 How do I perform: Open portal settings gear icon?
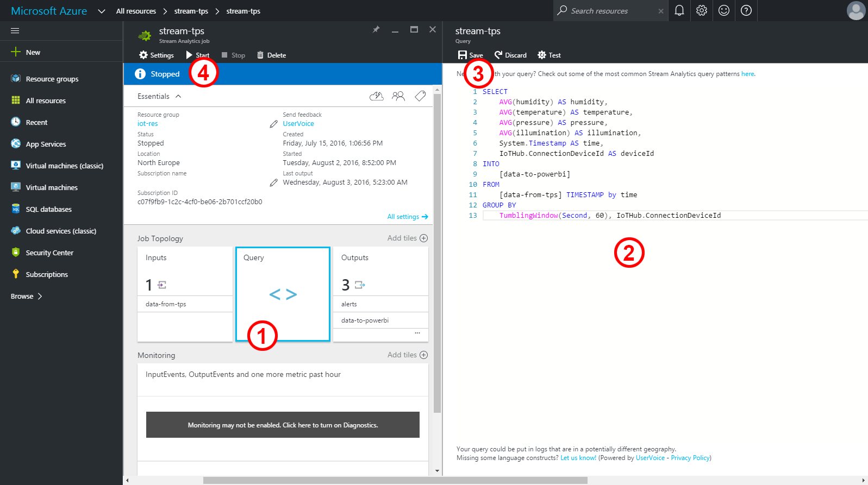tap(702, 10)
